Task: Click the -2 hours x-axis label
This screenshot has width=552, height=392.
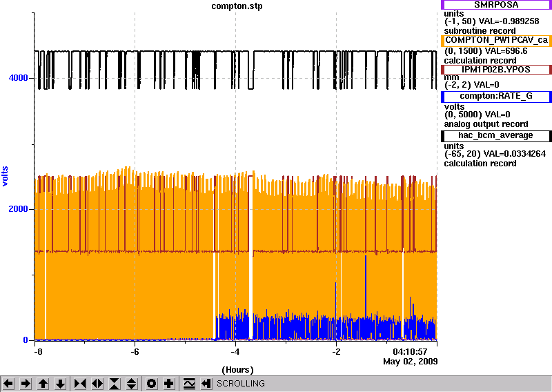Action: click(336, 352)
